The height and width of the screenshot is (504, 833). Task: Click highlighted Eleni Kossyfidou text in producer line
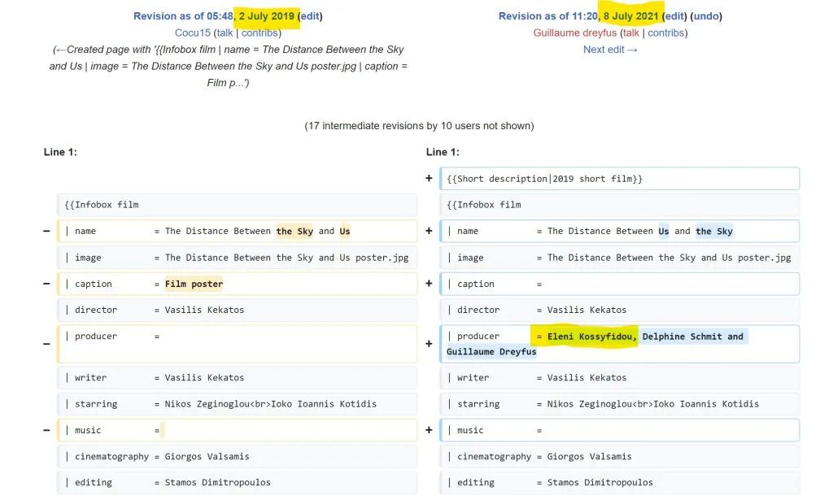coord(592,337)
